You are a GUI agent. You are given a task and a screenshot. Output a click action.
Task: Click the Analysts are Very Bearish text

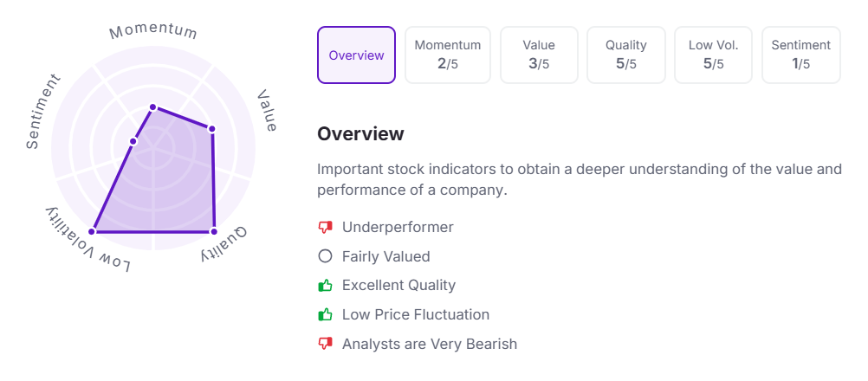(x=430, y=344)
